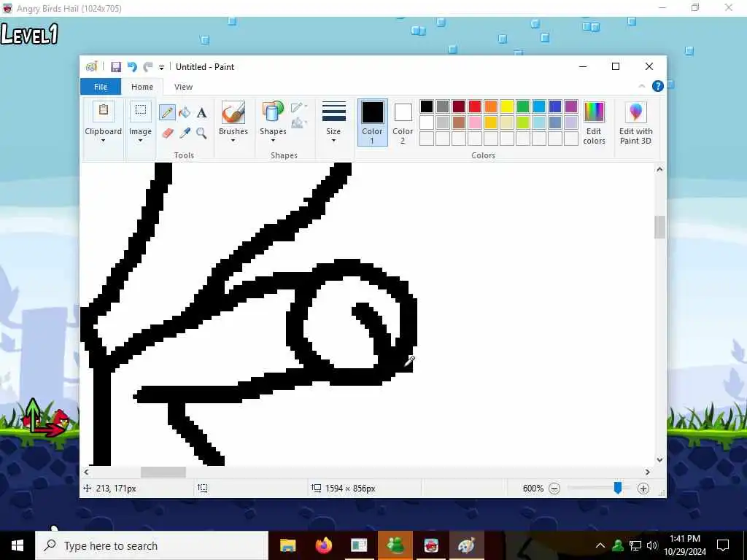Open the shape Outline dropdown
Viewport: 747px width, 560px height.
(x=299, y=107)
